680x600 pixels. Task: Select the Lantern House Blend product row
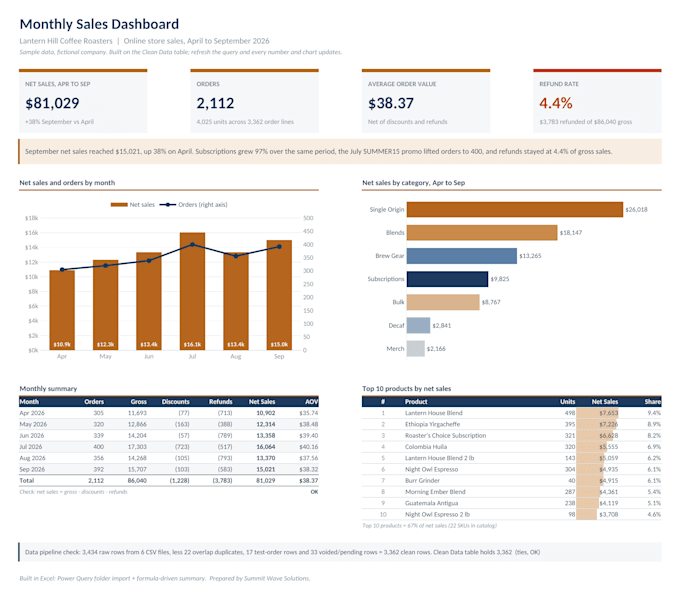tap(512, 413)
